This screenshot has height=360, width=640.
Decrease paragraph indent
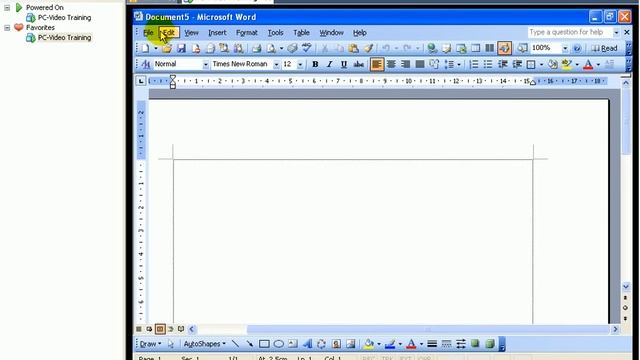502,64
